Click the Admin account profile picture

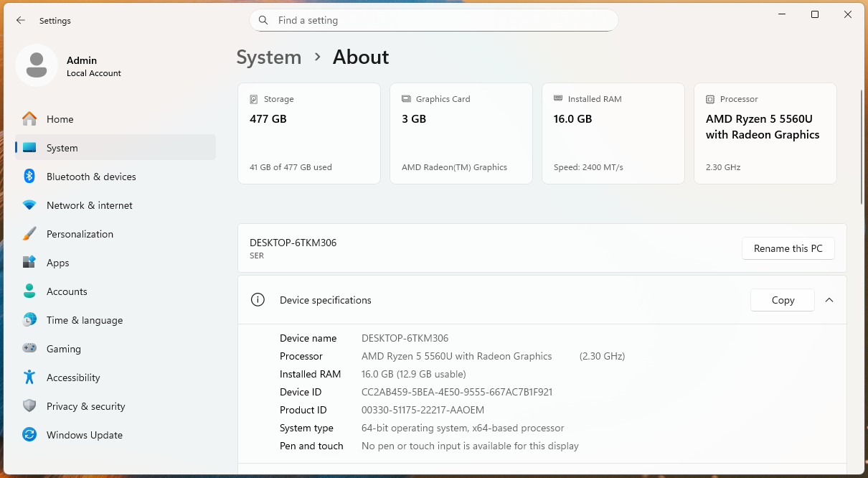(37, 66)
